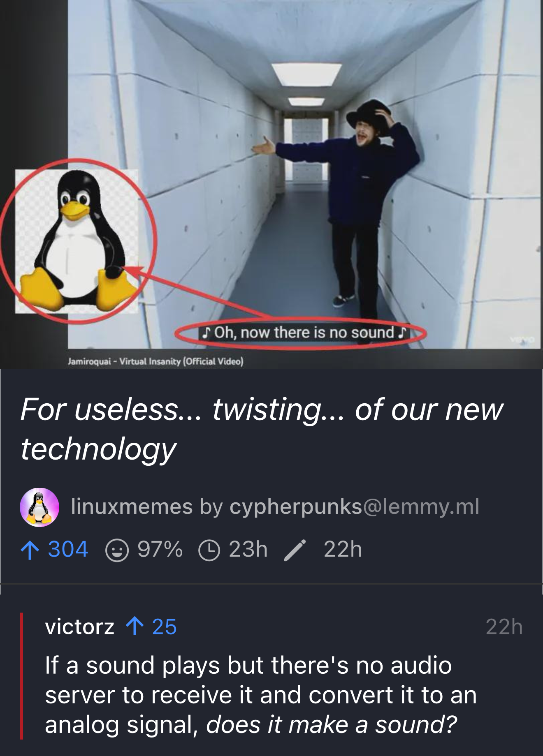543x756 pixels.
Task: Open the meme image thumbnail
Action: pos(271,184)
